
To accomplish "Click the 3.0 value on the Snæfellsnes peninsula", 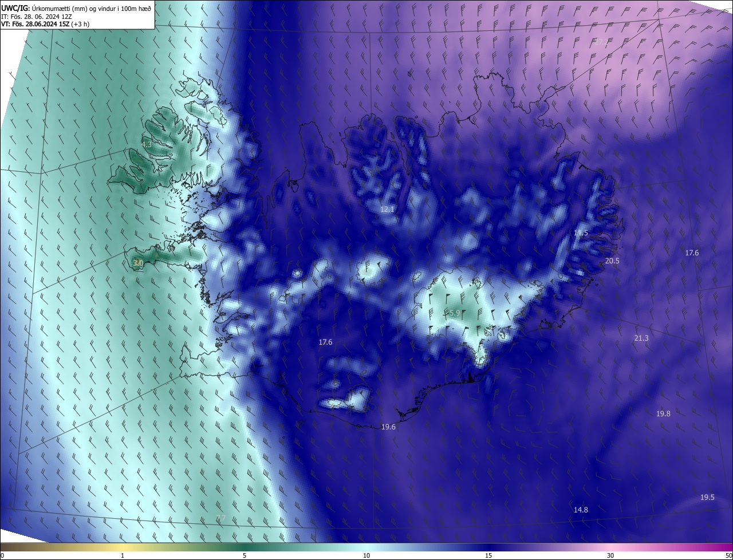I will [x=138, y=263].
